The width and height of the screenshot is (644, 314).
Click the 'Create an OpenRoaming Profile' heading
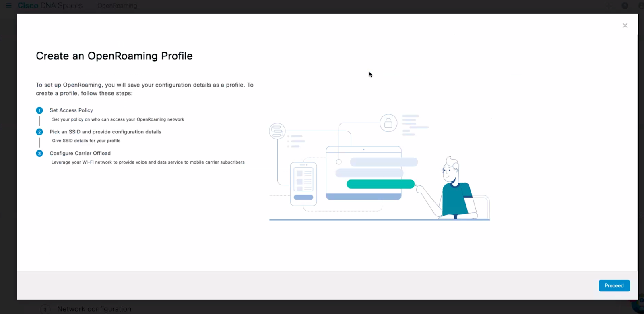point(114,56)
